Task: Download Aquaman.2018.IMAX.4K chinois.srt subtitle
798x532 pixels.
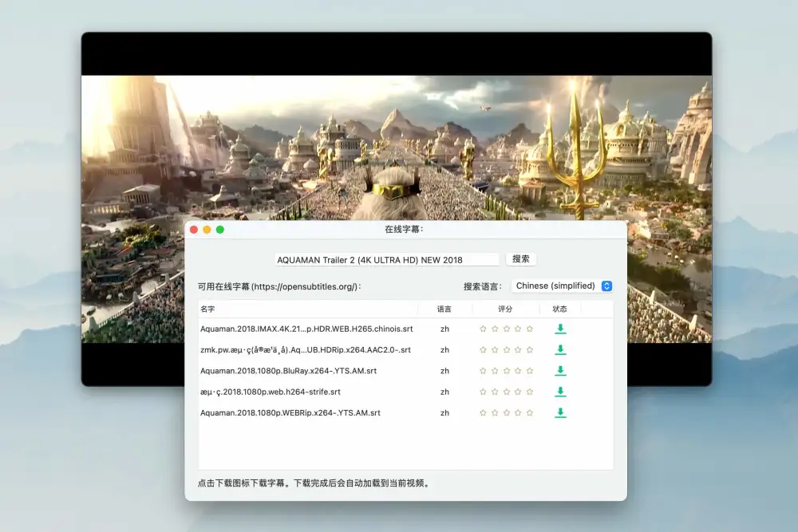Action: coord(560,329)
